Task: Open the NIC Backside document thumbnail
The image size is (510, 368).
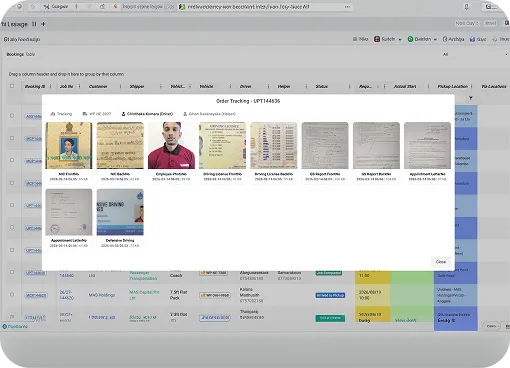Action: click(120, 145)
